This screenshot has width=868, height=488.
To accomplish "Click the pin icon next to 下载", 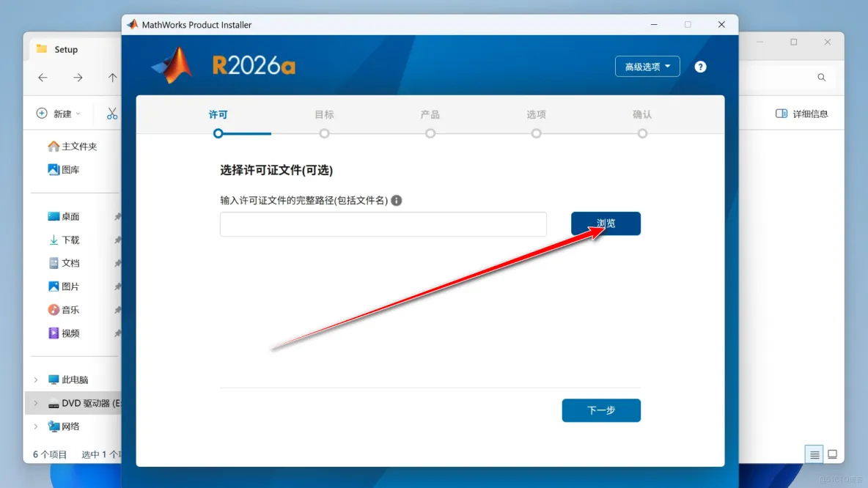I will point(117,240).
